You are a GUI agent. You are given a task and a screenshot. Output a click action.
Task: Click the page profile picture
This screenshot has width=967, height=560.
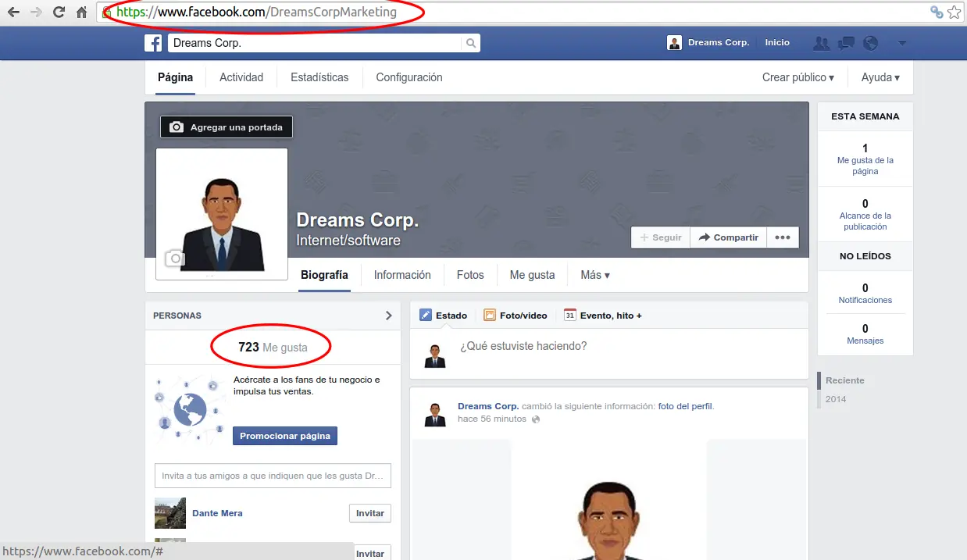coord(222,213)
